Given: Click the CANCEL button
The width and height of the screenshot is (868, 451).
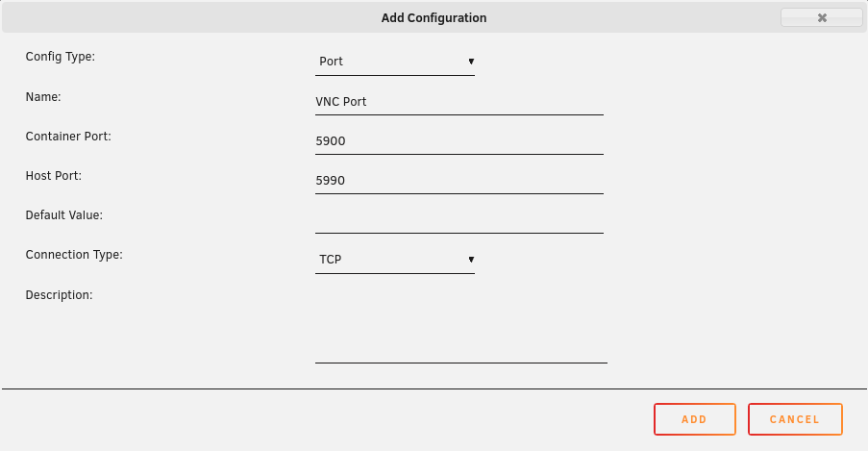Looking at the screenshot, I should coord(795,419).
